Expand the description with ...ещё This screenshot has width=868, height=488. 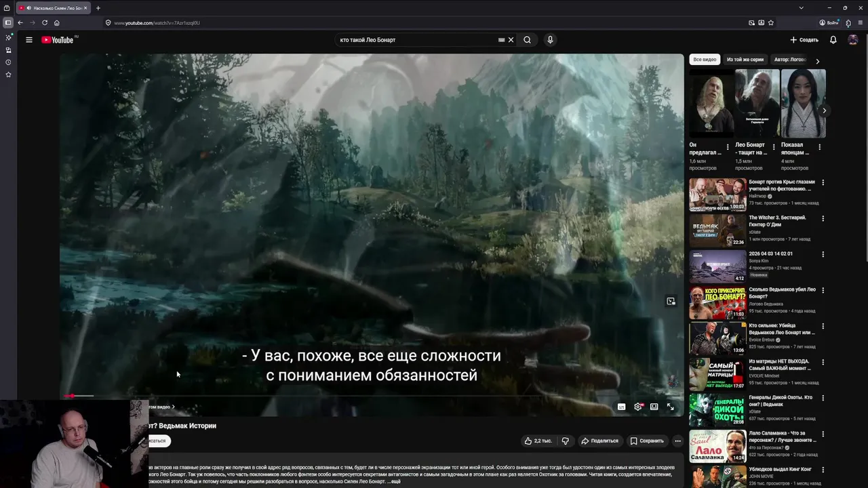click(394, 481)
